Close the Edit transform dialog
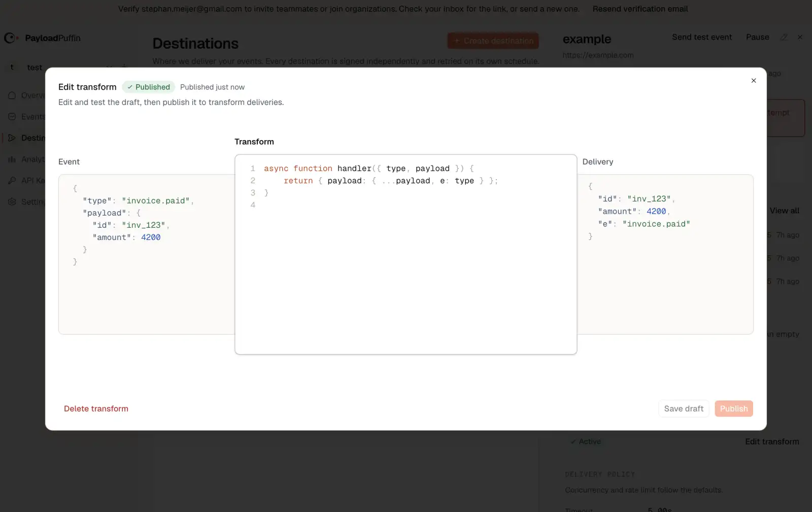This screenshot has height=512, width=812. click(x=754, y=81)
